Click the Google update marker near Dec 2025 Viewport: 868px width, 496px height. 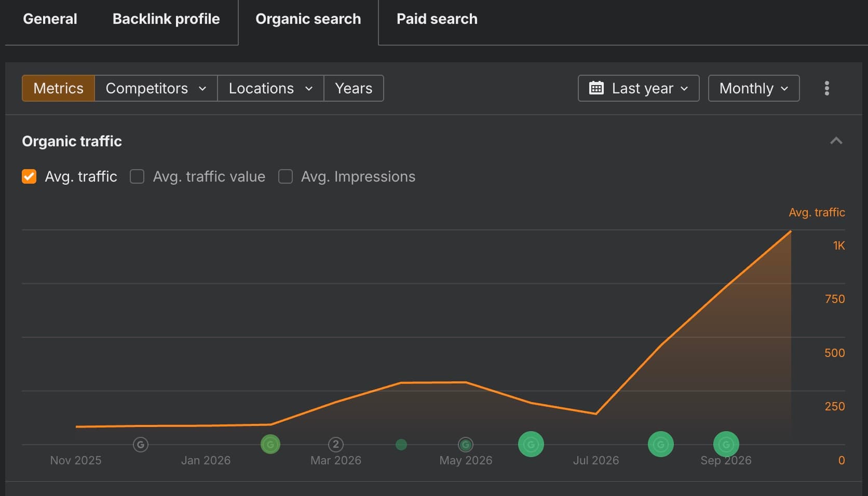[x=141, y=445]
